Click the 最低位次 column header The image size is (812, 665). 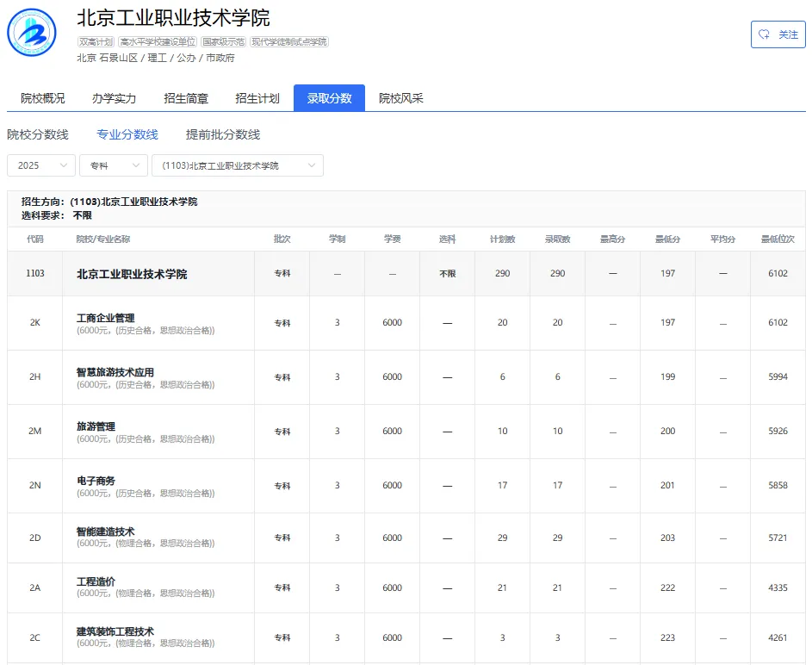(x=778, y=239)
